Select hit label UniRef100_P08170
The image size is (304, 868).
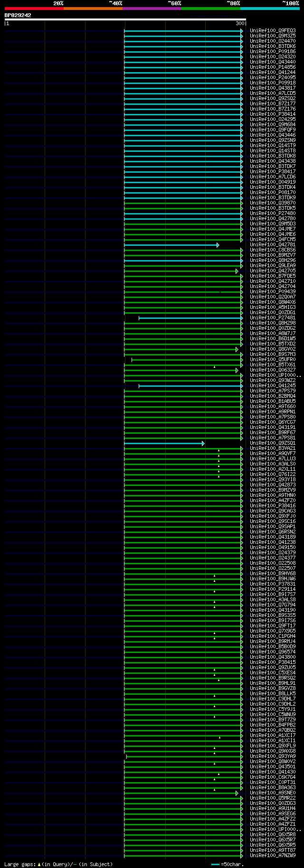click(273, 193)
